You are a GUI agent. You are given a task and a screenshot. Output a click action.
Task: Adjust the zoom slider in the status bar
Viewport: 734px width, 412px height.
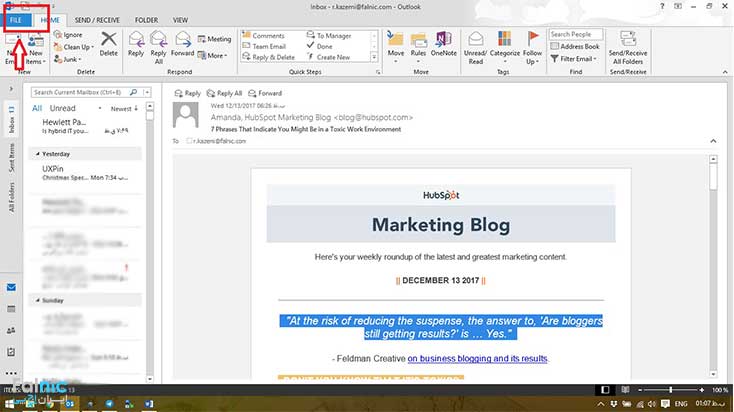coord(670,388)
